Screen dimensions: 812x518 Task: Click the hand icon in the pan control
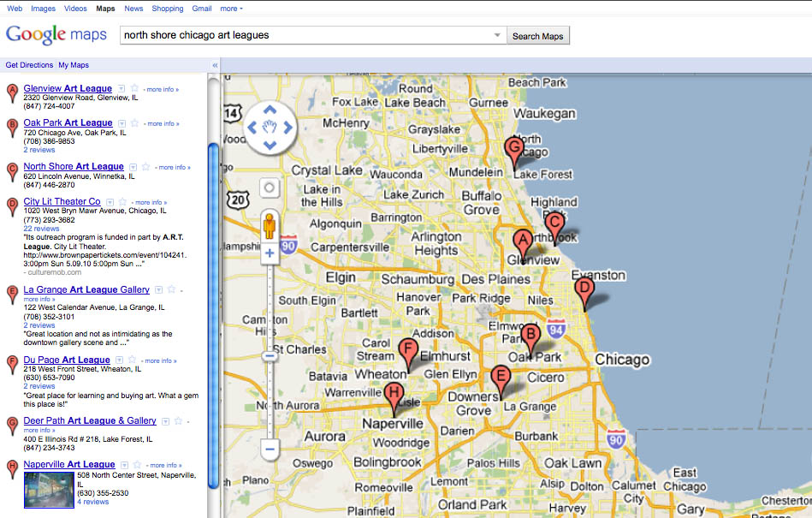[270, 127]
